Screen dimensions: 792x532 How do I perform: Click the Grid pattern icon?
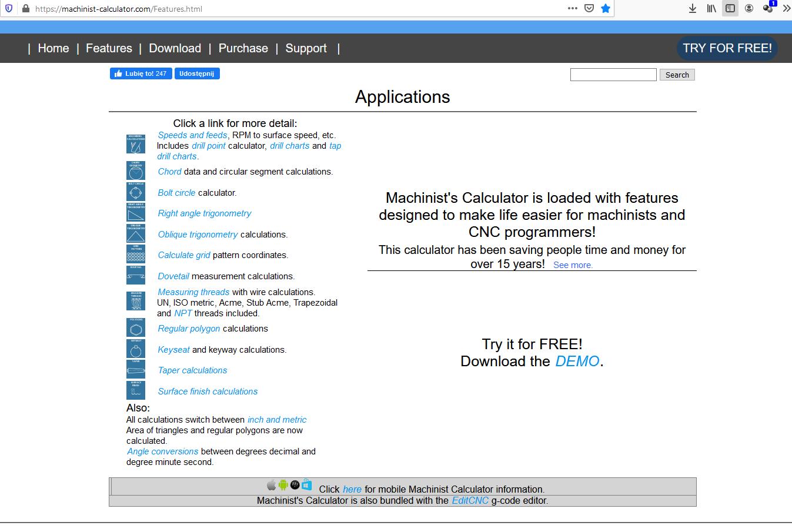click(136, 254)
